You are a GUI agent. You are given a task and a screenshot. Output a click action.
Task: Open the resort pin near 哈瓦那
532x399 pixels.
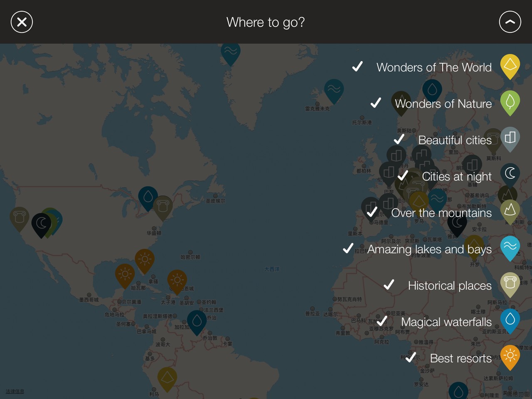click(x=125, y=276)
